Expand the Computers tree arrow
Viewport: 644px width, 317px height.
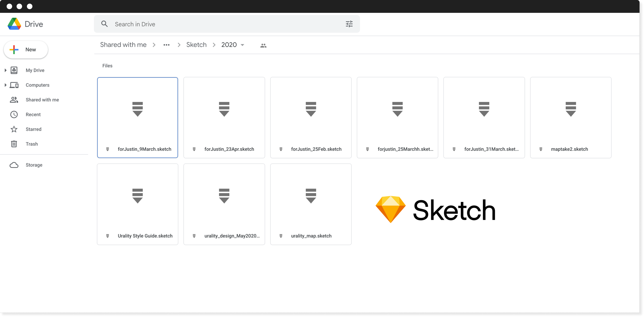[5, 85]
